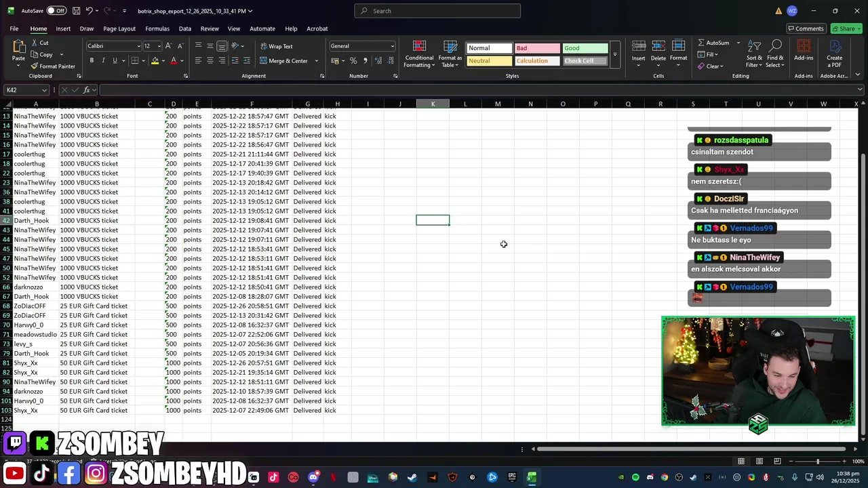
Task: Apply yellow Fill Color bucket
Action: click(155, 61)
